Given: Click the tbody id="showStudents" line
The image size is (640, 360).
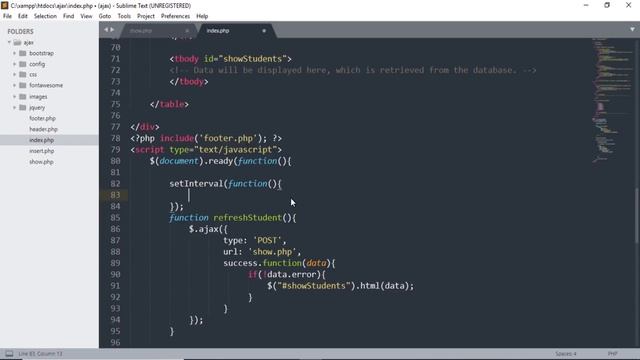Looking at the screenshot, I should [231, 59].
